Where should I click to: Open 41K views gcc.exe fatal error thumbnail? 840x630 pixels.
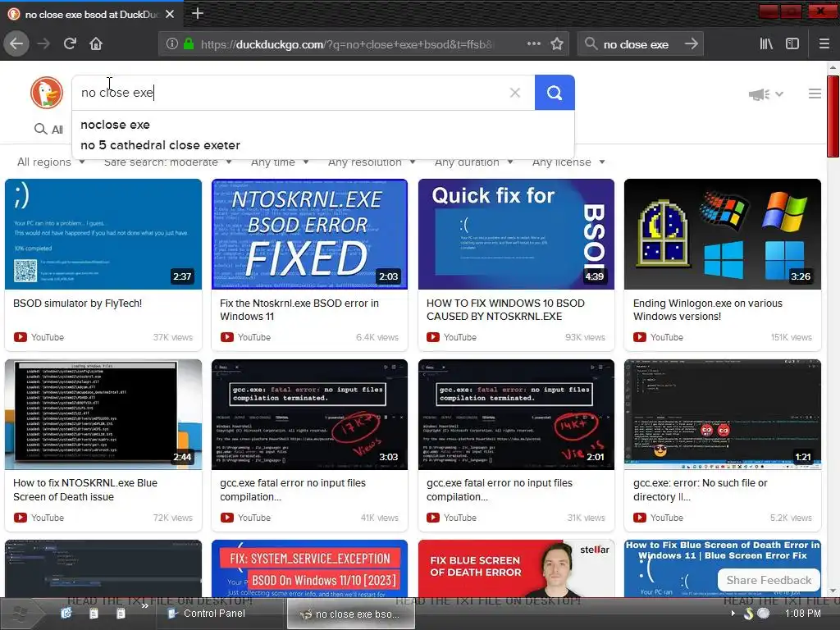pyautogui.click(x=309, y=414)
